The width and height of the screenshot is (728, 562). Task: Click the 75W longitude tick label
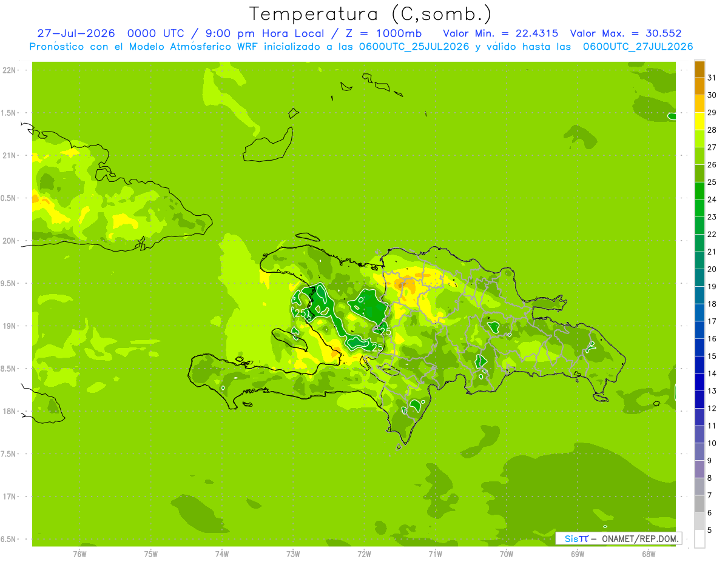(x=151, y=554)
